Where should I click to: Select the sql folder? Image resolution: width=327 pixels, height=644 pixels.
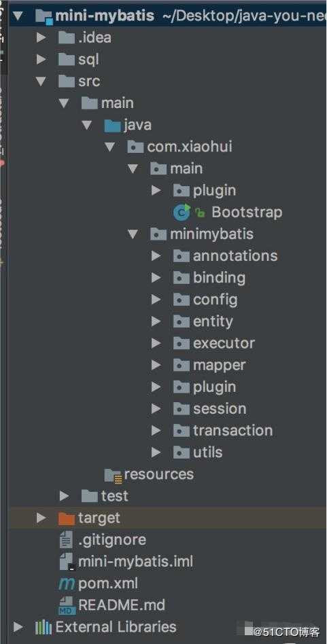pyautogui.click(x=88, y=60)
